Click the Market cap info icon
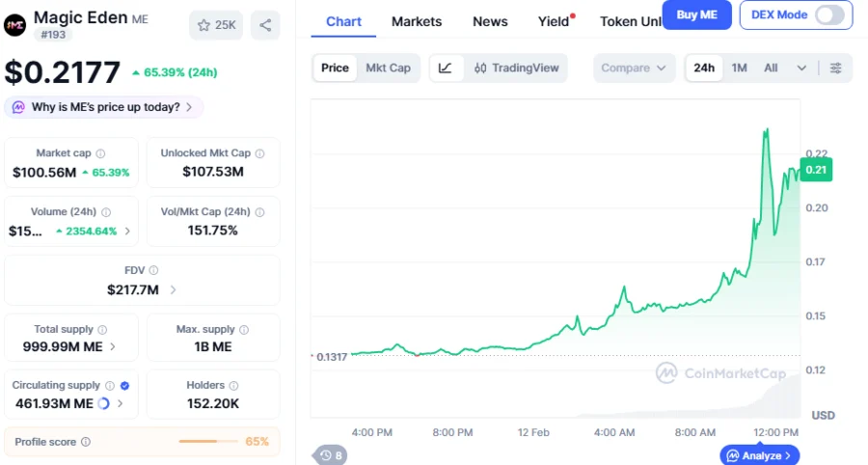This screenshot has height=465, width=868. [x=101, y=153]
